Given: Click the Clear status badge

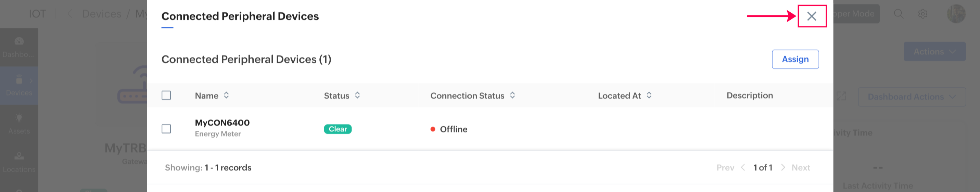Looking at the screenshot, I should [338, 129].
